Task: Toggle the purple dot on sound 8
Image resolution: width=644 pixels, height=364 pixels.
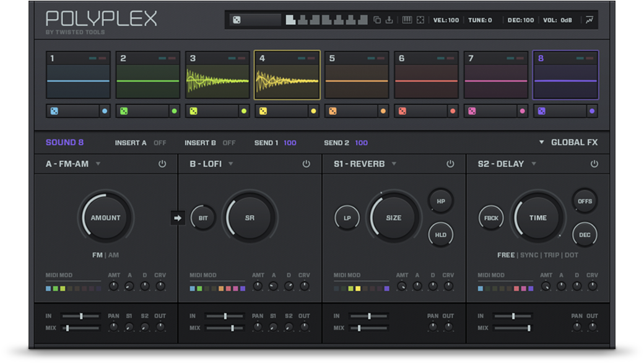Action: 592,111
